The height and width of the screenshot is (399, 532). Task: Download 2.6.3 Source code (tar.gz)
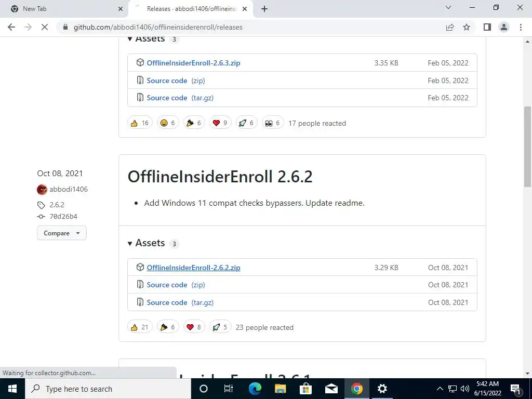tap(180, 98)
